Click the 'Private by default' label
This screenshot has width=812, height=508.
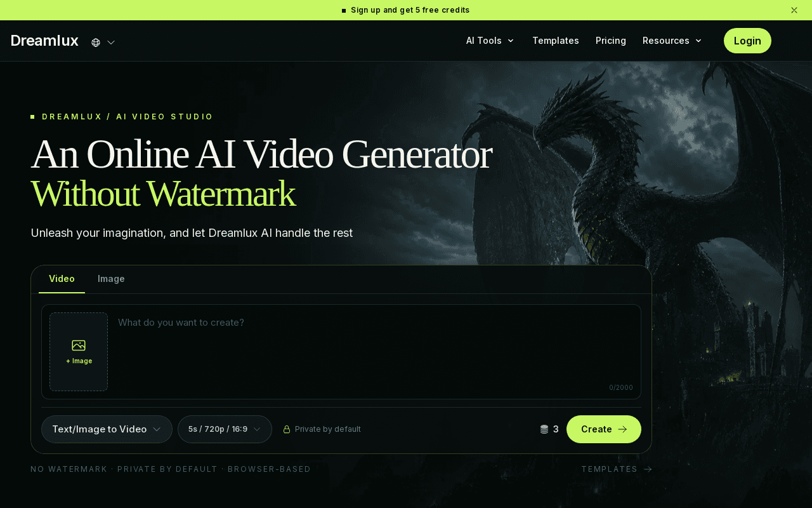click(328, 429)
